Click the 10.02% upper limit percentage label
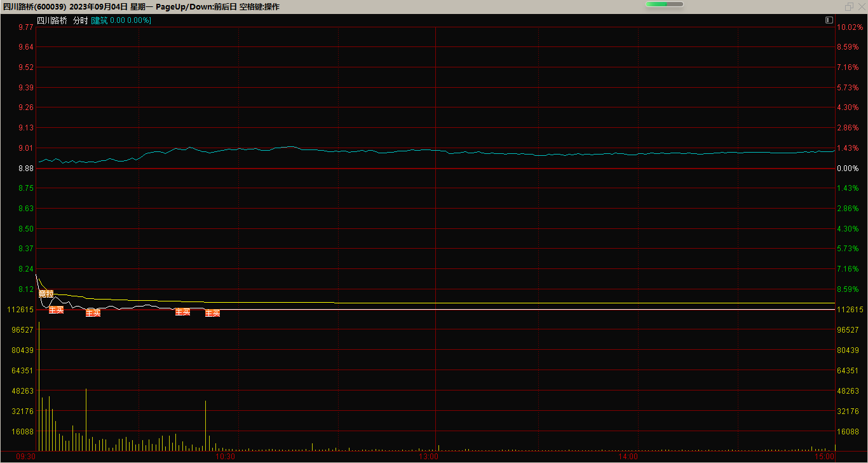The width and height of the screenshot is (868, 463). (850, 27)
